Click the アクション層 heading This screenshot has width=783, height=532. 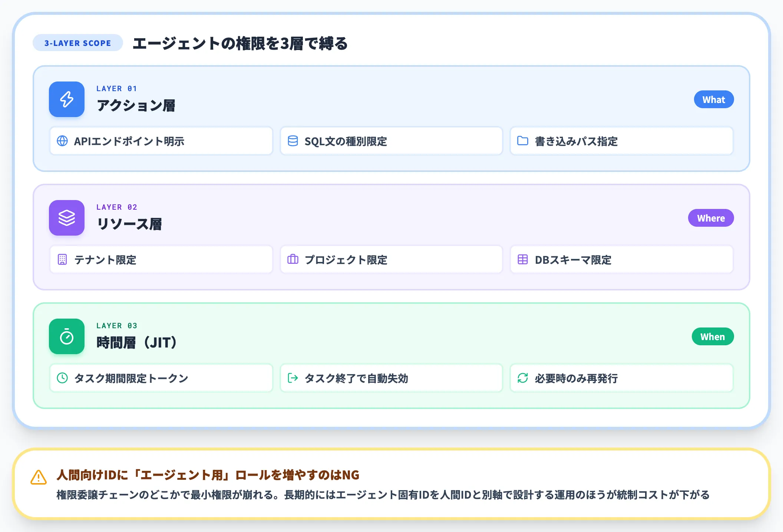pyautogui.click(x=136, y=106)
